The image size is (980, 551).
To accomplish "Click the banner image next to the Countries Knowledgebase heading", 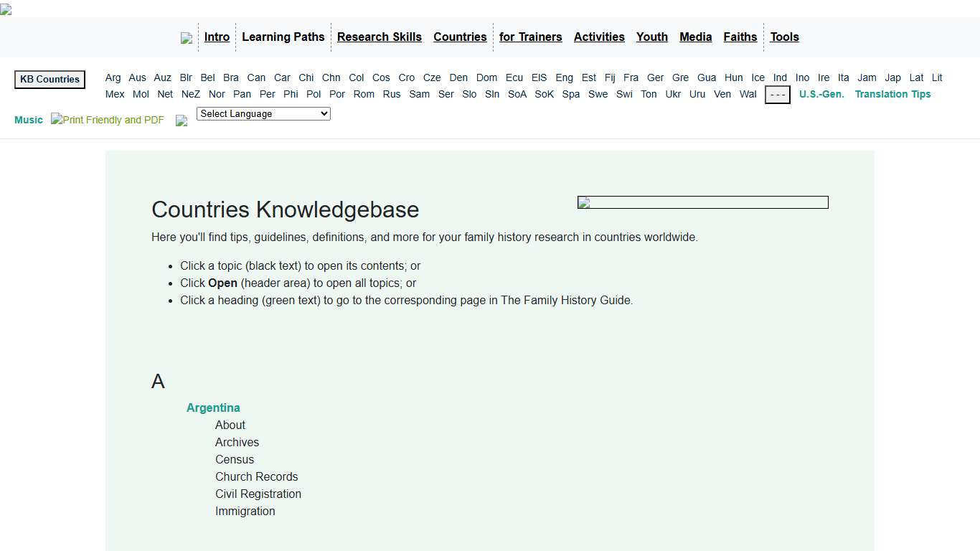I will (702, 202).
